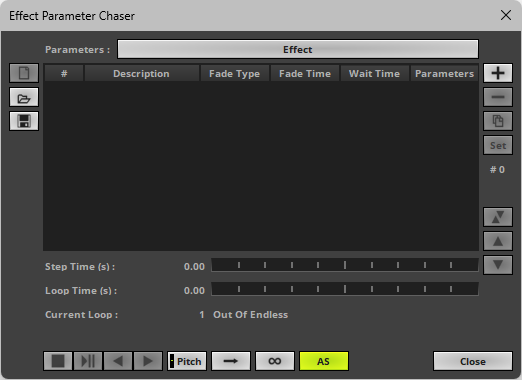Viewport: 522px width, 380px height.
Task: Duplicate step with the copy icon
Action: click(x=498, y=121)
